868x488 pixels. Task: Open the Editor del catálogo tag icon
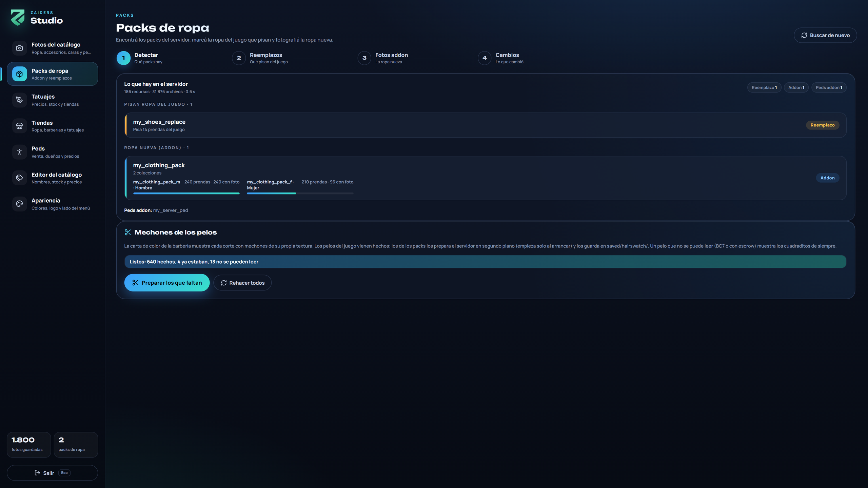pyautogui.click(x=19, y=178)
